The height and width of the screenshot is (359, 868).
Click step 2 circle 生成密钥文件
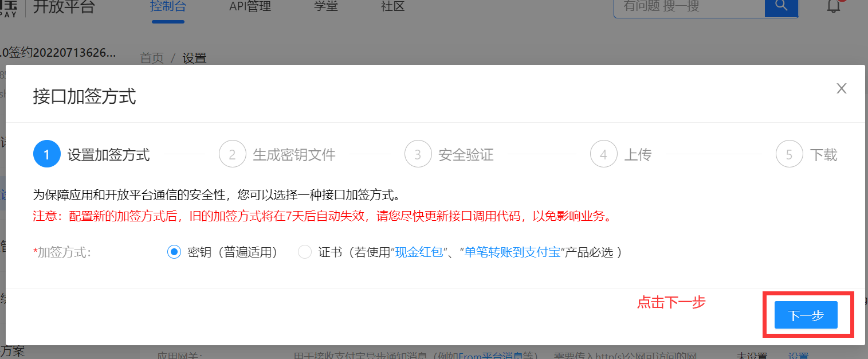click(232, 154)
